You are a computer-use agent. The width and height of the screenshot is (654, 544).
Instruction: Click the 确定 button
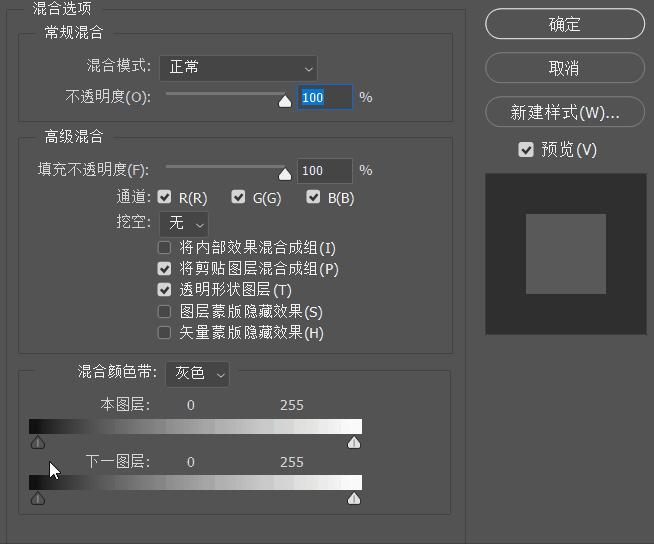tap(565, 24)
